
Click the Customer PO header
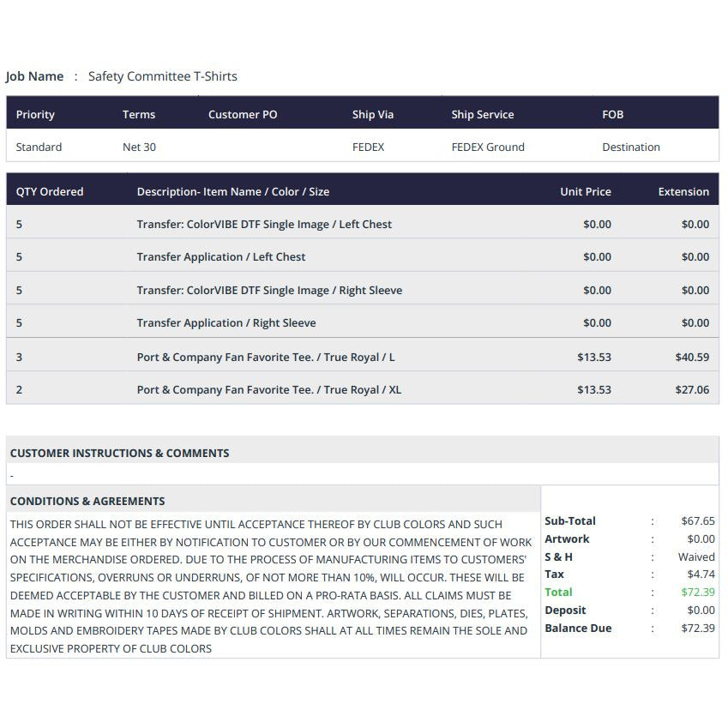[243, 114]
